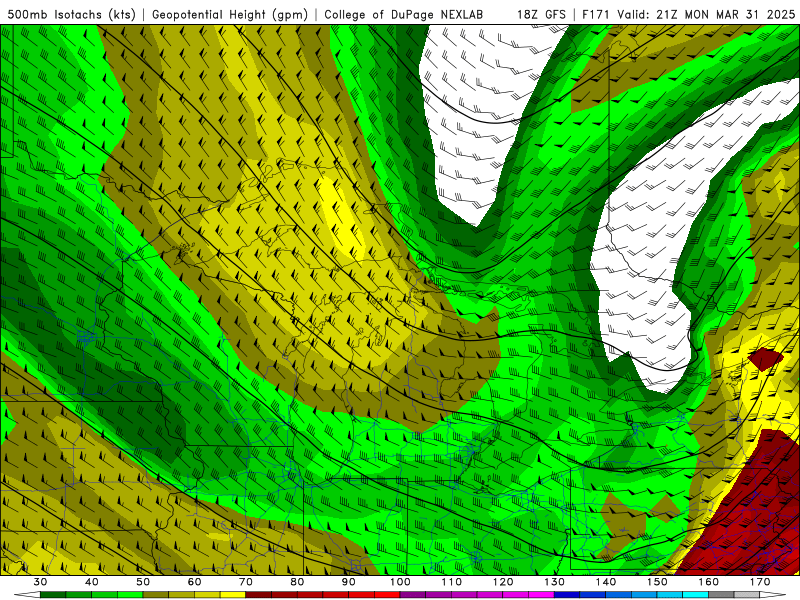Viewport: 800px width, 600px height.
Task: Click the olive swatch right after 50
Action: 156,595
